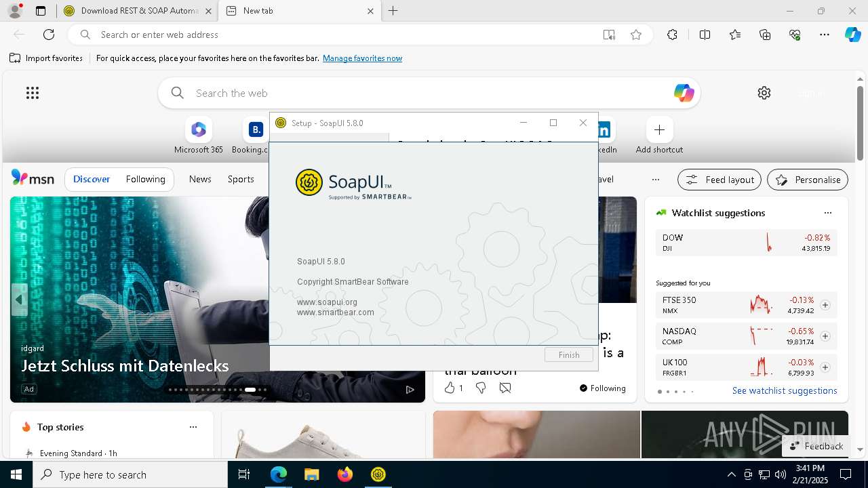Open the volume control icon

point(780,474)
